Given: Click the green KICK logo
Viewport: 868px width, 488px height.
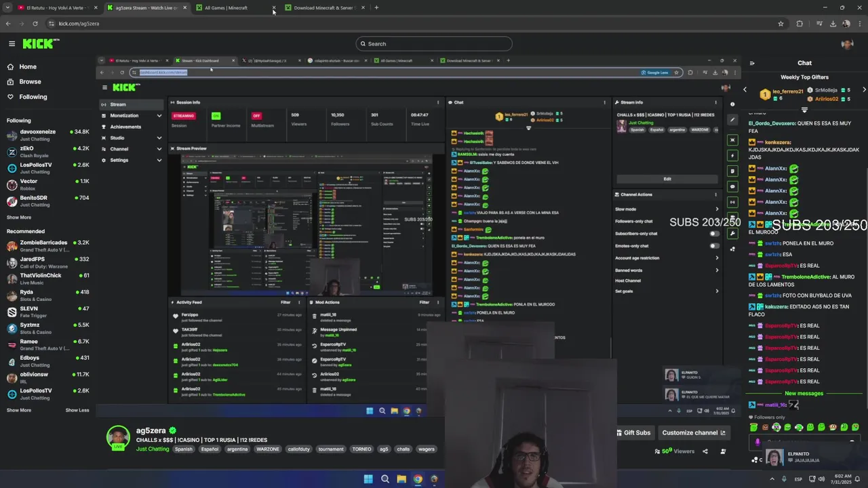Looking at the screenshot, I should 41,43.
